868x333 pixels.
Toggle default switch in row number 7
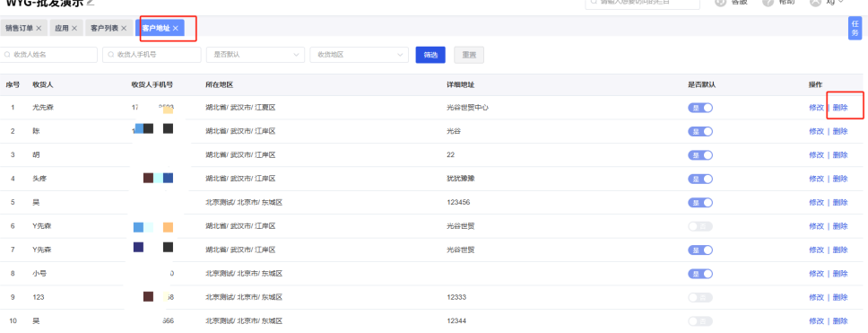700,250
